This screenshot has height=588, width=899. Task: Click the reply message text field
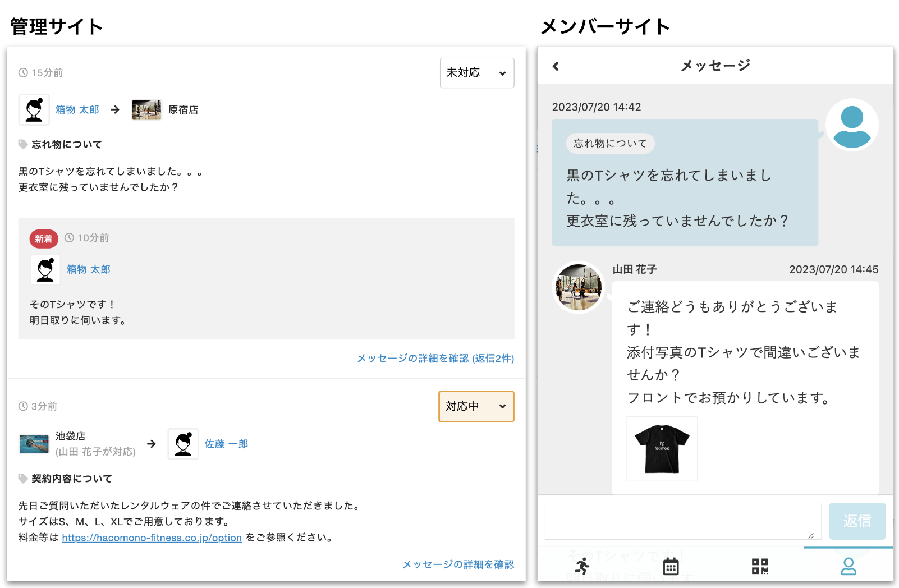[682, 521]
